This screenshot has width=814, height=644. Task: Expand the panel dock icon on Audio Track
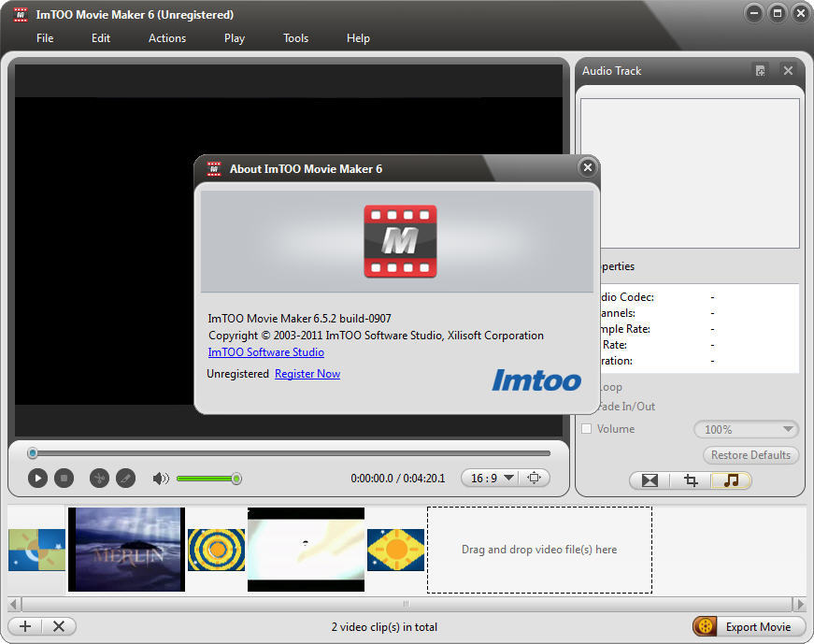760,70
